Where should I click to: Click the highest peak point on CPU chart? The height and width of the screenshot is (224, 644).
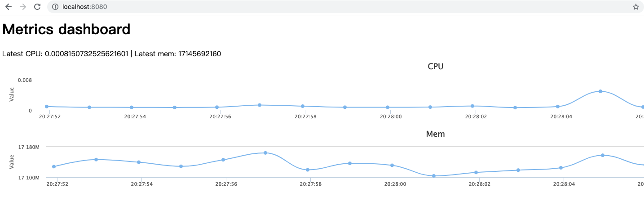(x=600, y=91)
